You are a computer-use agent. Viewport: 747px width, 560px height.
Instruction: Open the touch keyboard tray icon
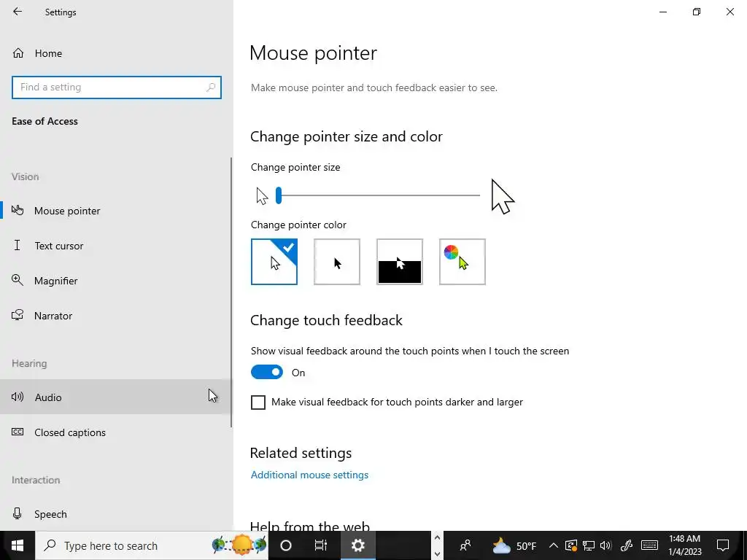[649, 545]
